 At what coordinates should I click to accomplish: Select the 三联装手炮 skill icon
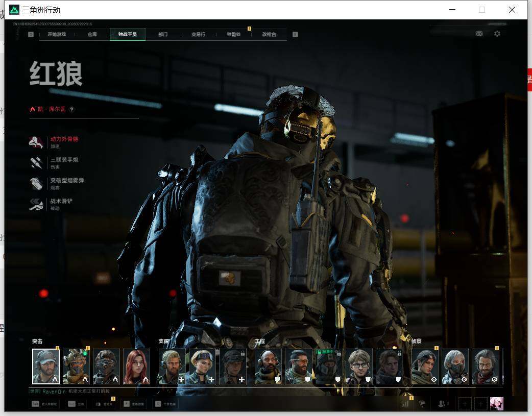[x=36, y=163]
